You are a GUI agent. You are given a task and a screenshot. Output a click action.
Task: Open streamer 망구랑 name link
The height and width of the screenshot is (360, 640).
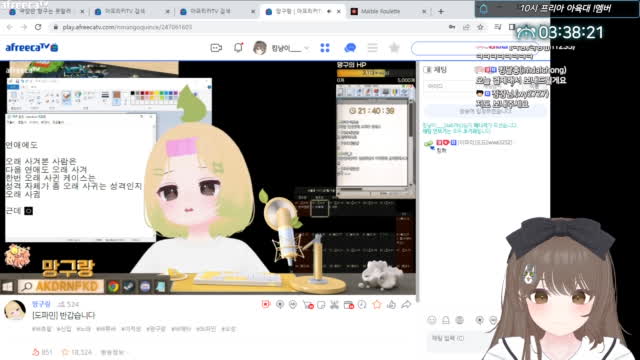coord(41,304)
